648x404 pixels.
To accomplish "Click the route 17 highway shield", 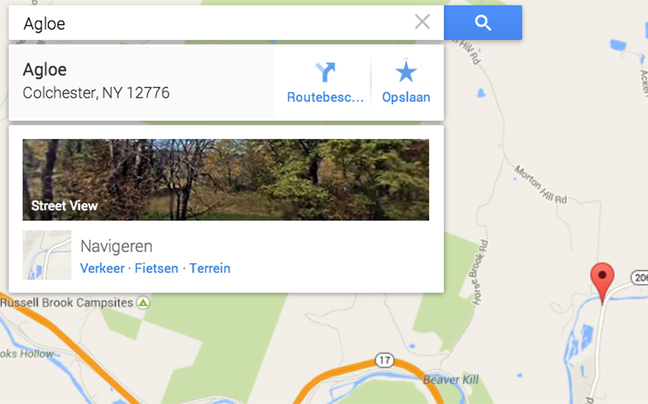I will pos(384,360).
